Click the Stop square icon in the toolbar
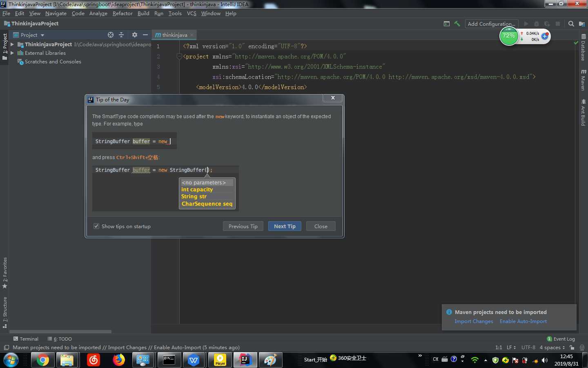The width and height of the screenshot is (588, 368). click(558, 24)
